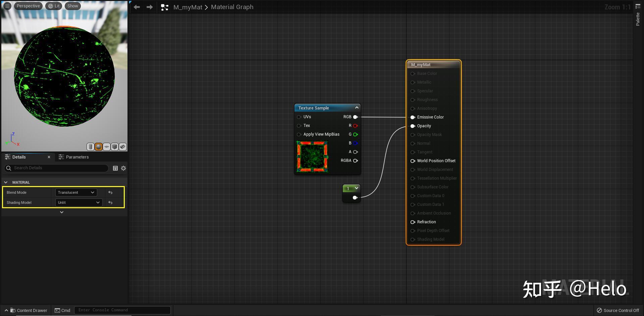Click the RGB output pin
This screenshot has width=644, height=316.
[x=356, y=117]
